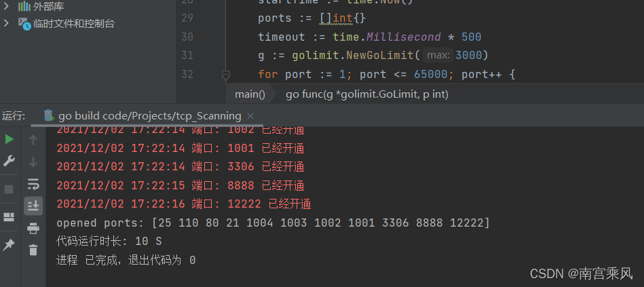Toggle scroll to end of console
Screen dimensions: 644x287
pyautogui.click(x=33, y=206)
